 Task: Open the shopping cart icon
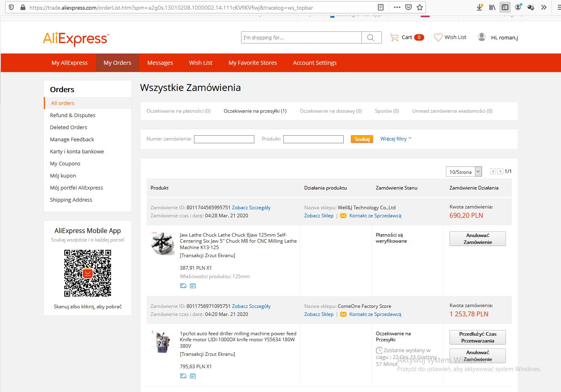(x=394, y=37)
